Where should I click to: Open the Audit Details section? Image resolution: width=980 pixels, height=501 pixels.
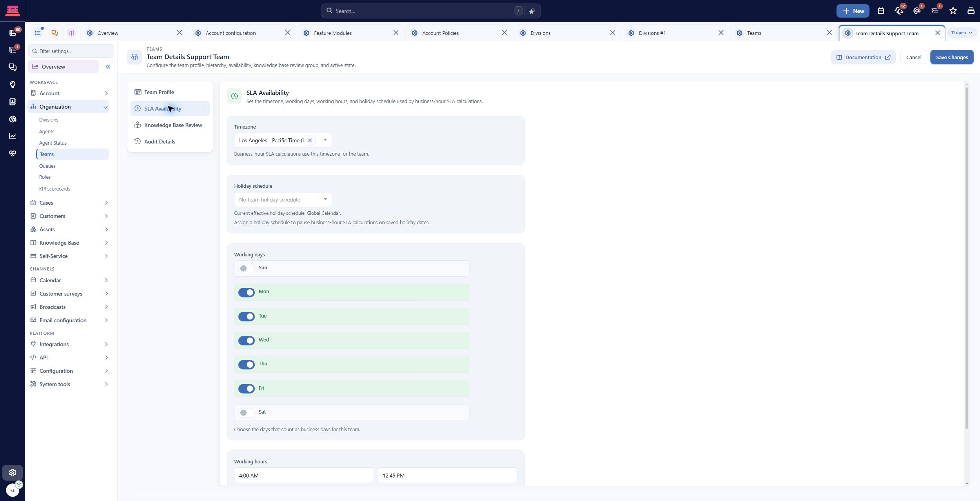170,142
